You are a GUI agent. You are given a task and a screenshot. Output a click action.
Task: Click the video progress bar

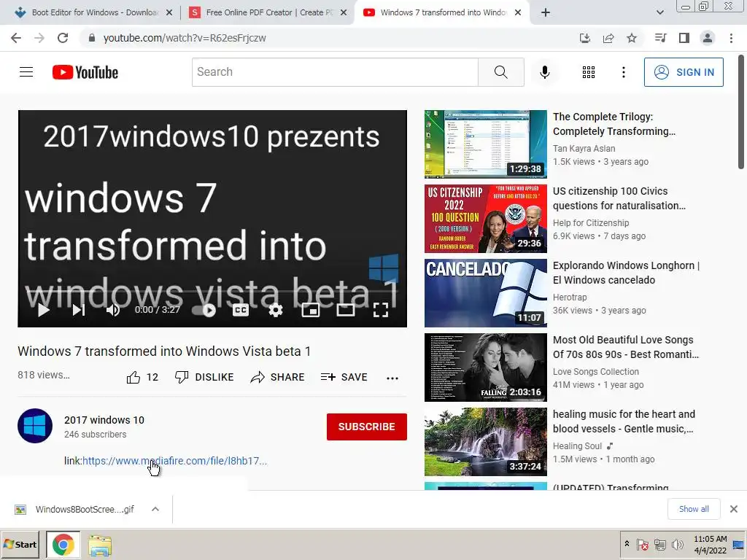tap(212, 291)
